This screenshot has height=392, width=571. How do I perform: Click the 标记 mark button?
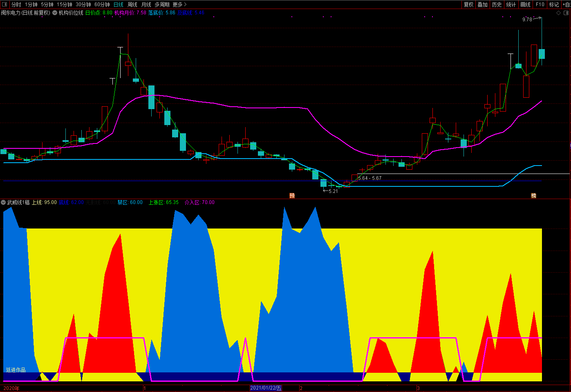(554, 4)
